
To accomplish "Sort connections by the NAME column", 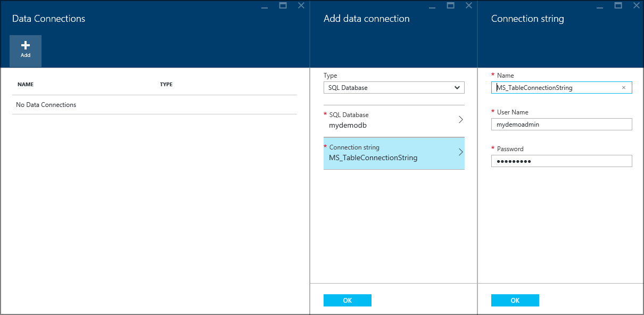I will [26, 84].
